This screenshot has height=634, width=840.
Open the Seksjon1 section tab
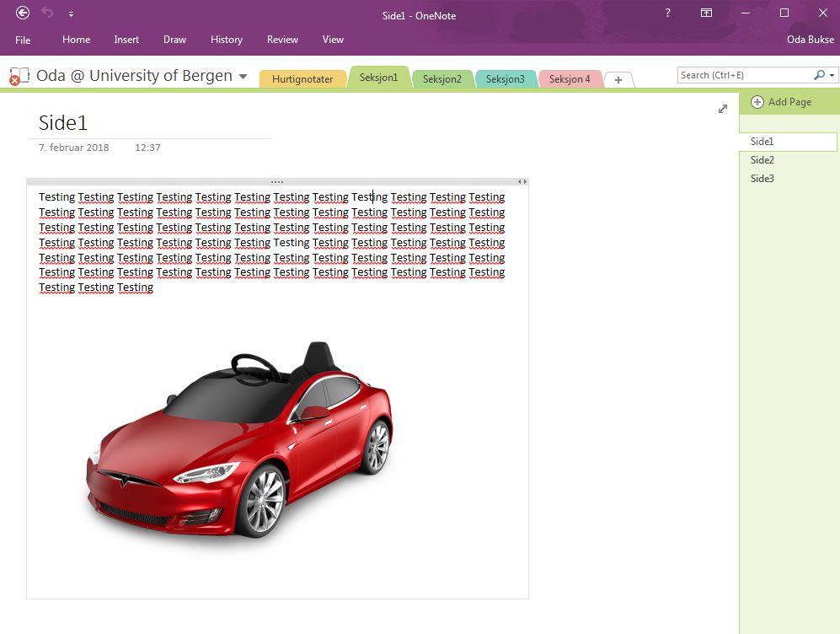point(379,78)
